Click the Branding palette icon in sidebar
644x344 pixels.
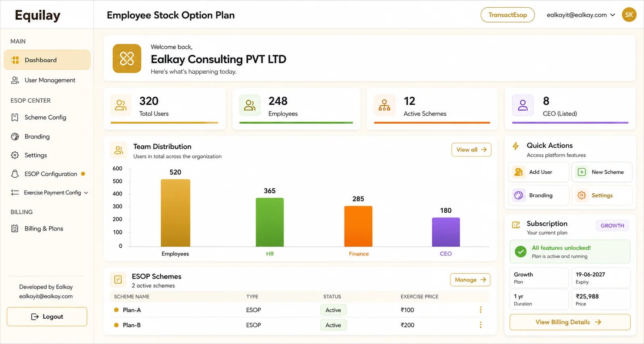[x=15, y=137]
